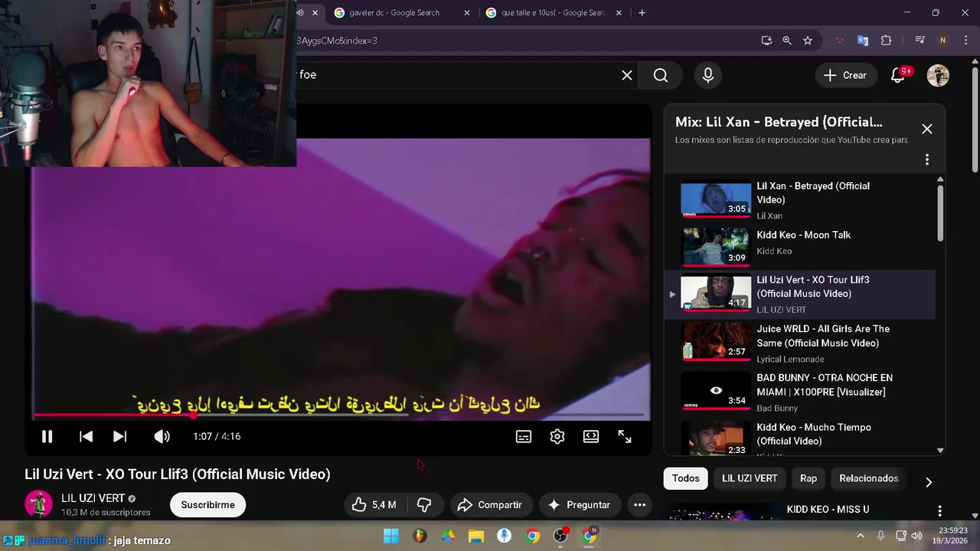Open YouTube account avatar menu
This screenshot has height=551, width=980.
938,75
